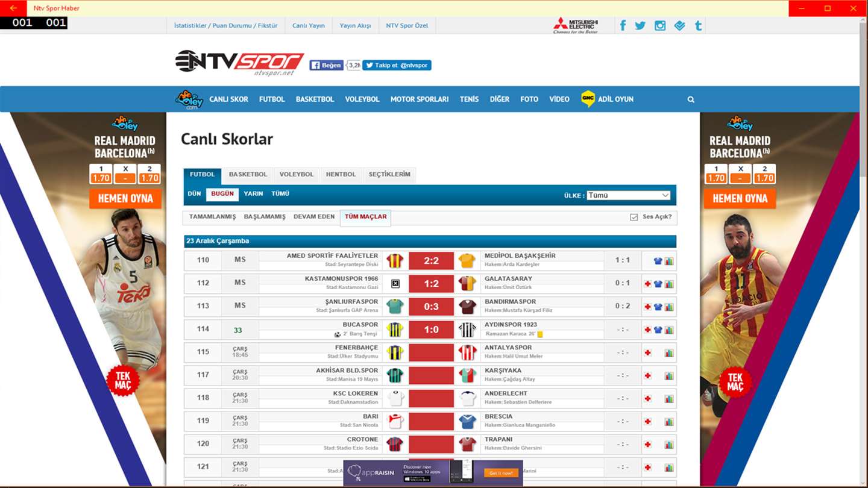Click the 2:2 score of Amed Sportif match
Viewport: 868px width, 488px height.
point(431,261)
